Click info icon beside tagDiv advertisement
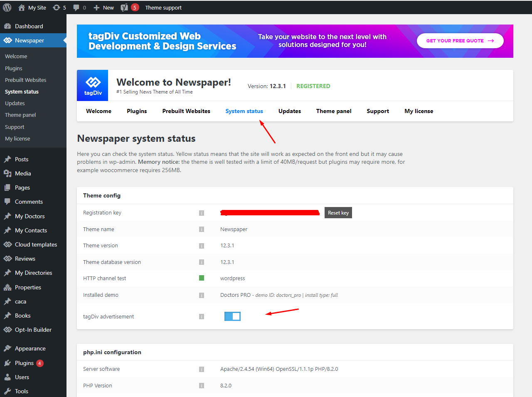The image size is (532, 397). click(202, 316)
